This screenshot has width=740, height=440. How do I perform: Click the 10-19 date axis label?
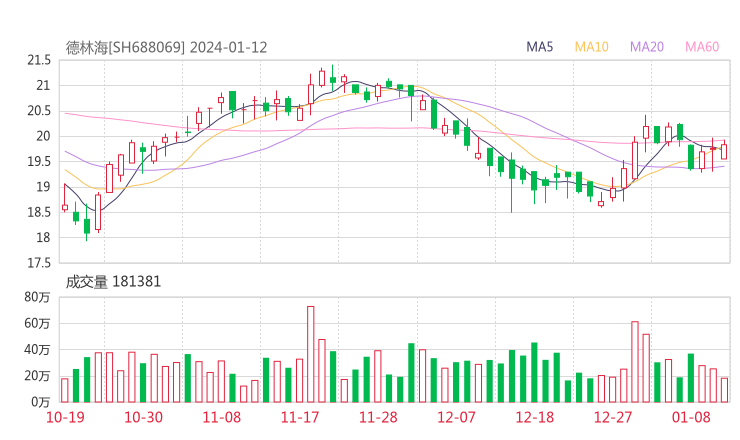(65, 417)
